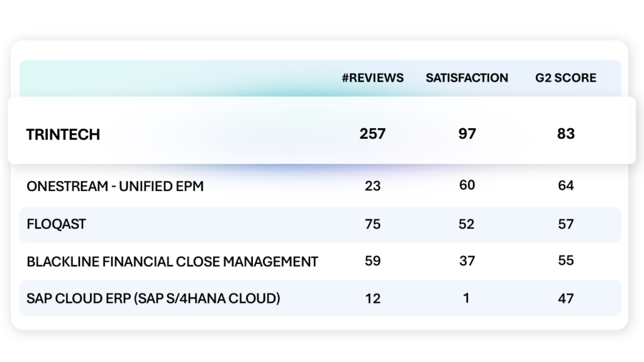Click the SATISFACTION column header
The image size is (644, 362).
tap(467, 78)
